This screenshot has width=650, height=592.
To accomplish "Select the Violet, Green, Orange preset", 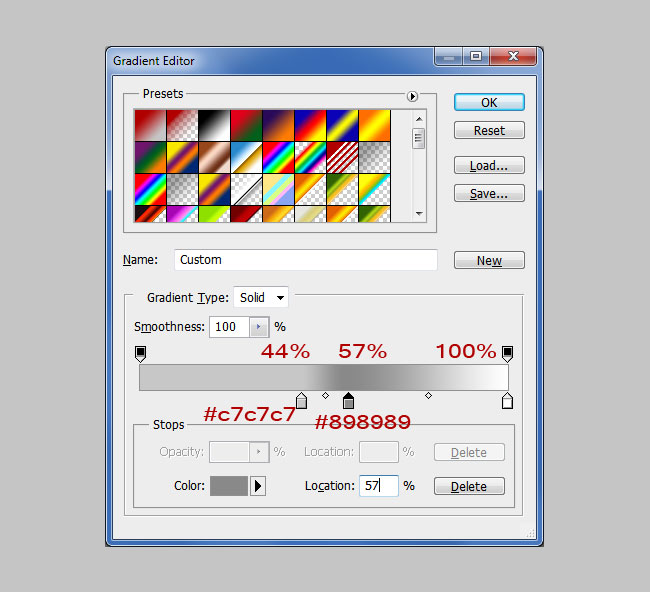I will 150,158.
